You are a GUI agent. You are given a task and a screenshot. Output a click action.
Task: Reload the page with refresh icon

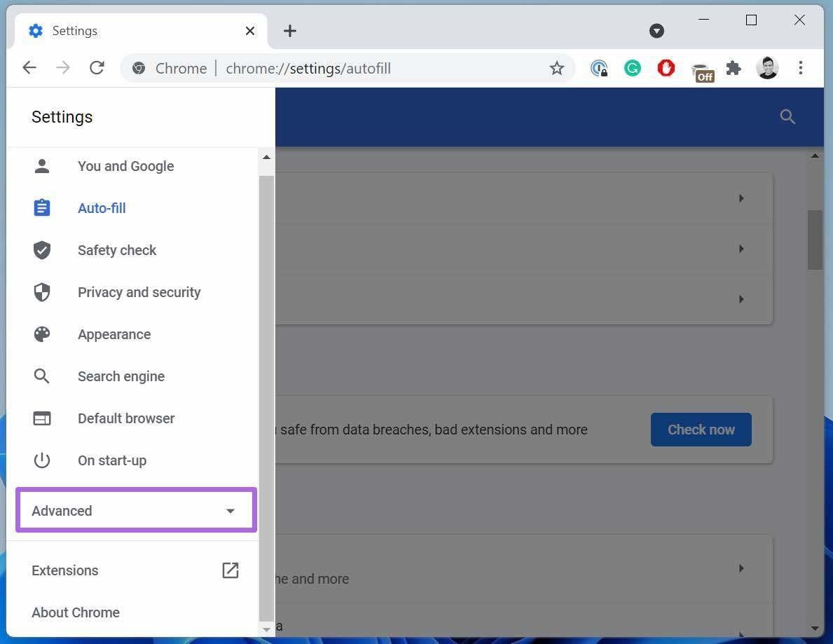click(x=97, y=67)
